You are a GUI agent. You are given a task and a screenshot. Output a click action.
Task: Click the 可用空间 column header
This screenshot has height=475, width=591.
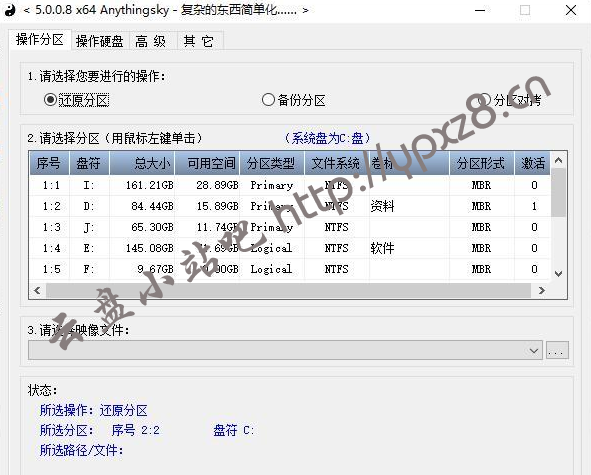207,163
